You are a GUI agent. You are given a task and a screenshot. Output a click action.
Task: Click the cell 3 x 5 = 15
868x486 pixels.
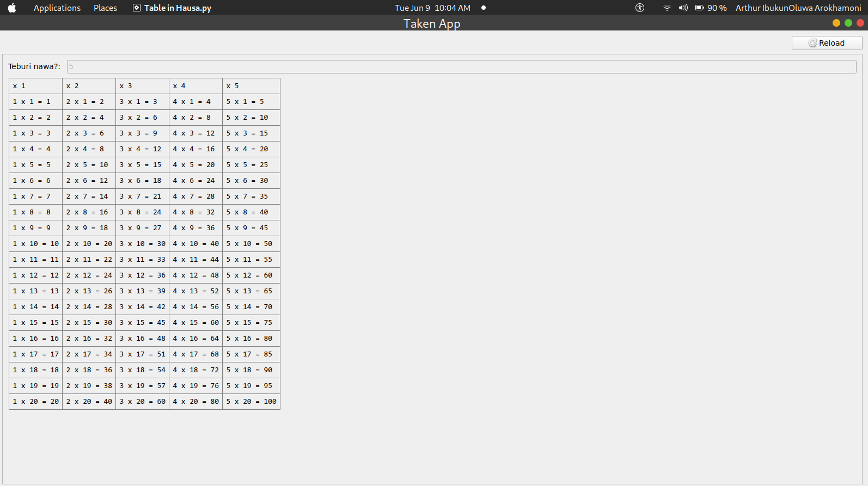(143, 165)
